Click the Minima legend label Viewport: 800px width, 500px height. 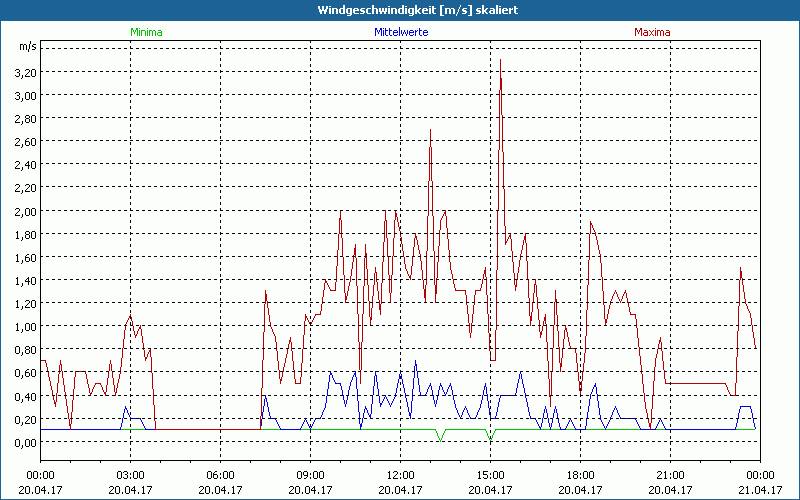pyautogui.click(x=146, y=32)
